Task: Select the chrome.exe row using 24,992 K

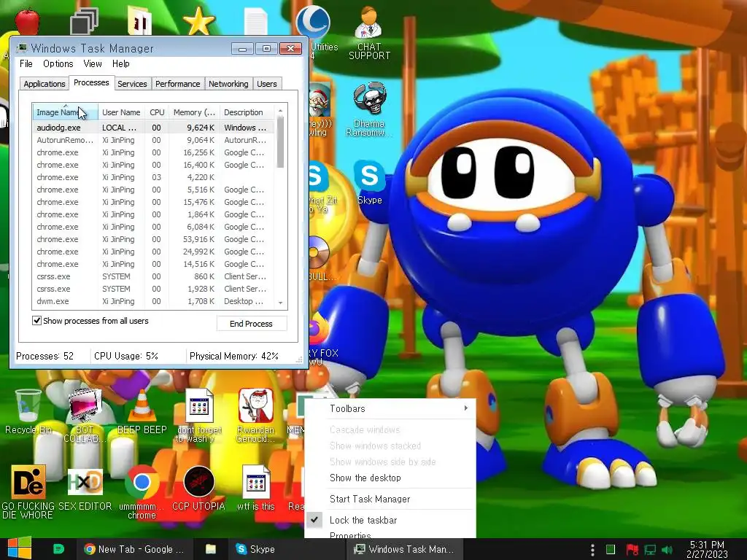Action: coord(153,252)
